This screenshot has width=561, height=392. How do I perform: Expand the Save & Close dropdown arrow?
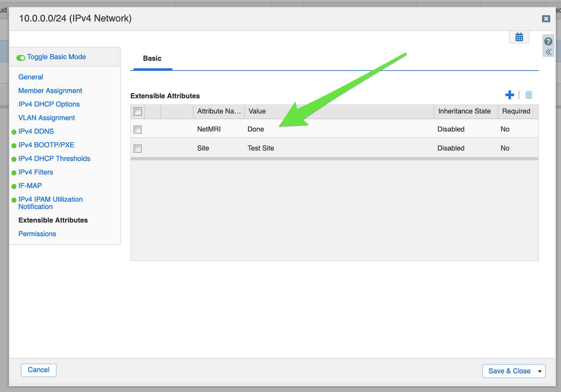coord(540,371)
